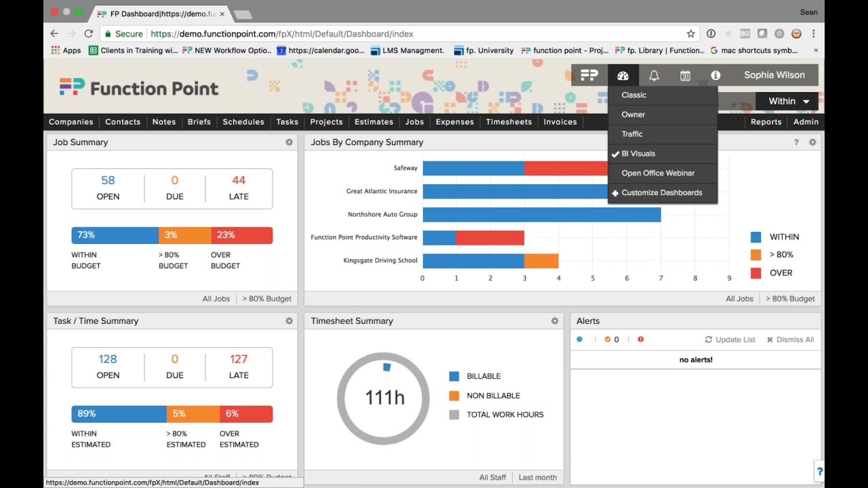
Task: Click the browser address bar URL
Action: click(281, 34)
